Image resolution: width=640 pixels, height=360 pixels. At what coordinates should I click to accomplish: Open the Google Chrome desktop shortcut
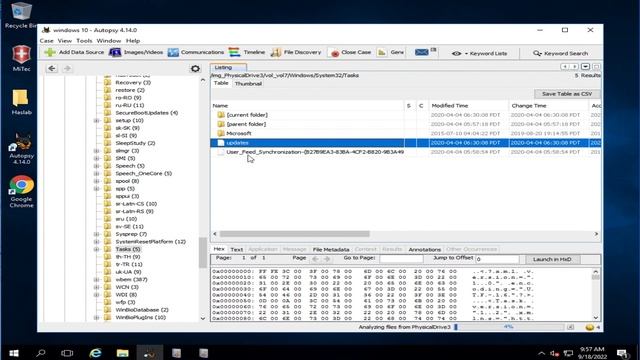(x=21, y=192)
